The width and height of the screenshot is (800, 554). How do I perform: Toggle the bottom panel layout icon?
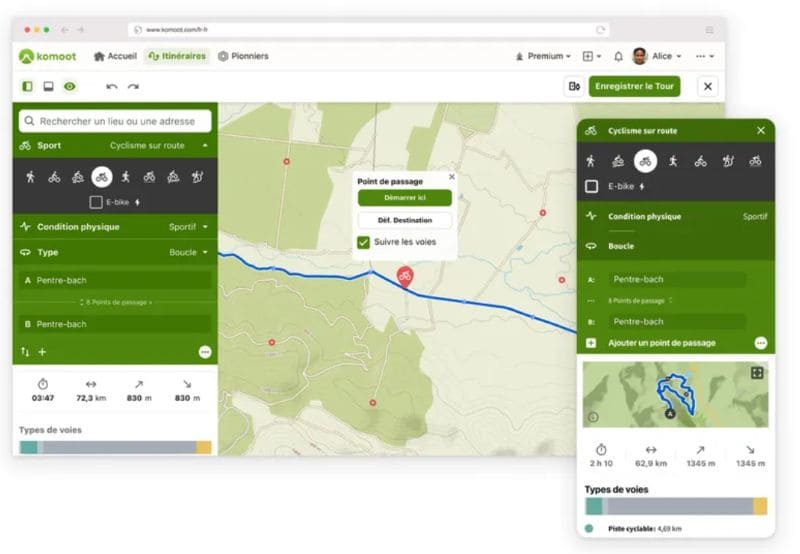click(x=48, y=86)
